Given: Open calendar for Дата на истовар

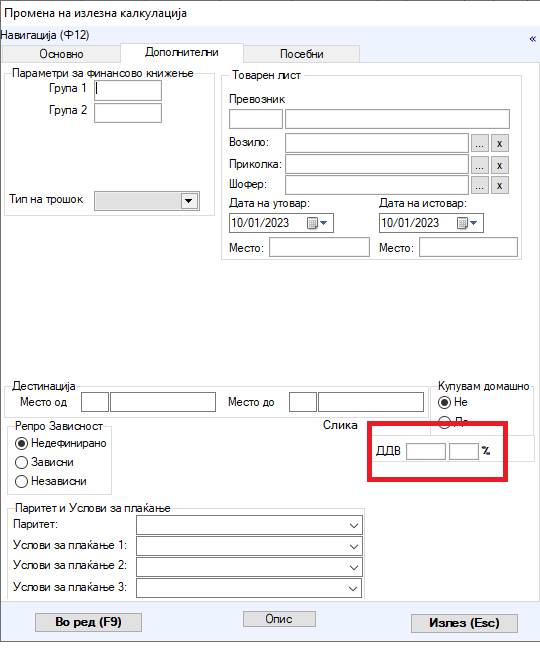Looking at the screenshot, I should tap(467, 223).
